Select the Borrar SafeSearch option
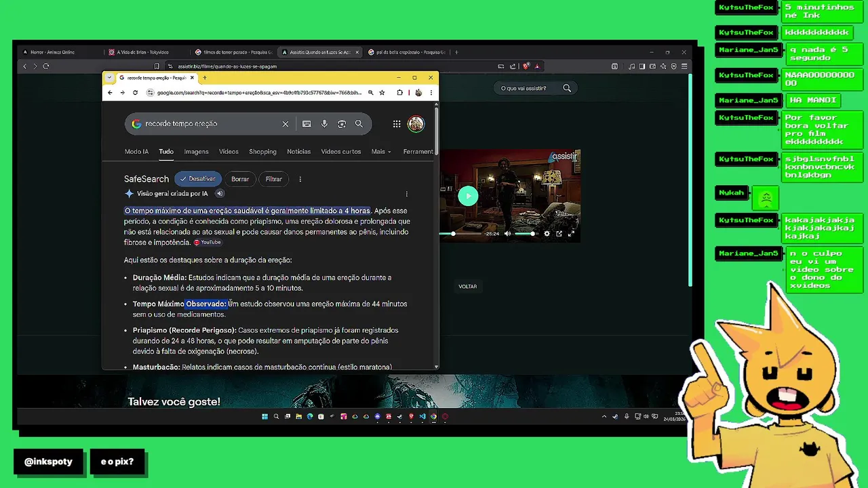 point(240,180)
